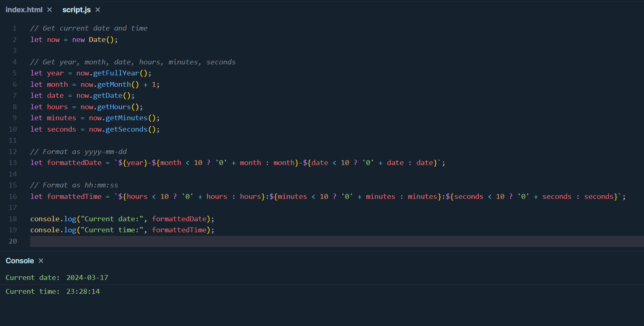Click 'getHours' method call
The image size is (644, 326).
(x=114, y=107)
